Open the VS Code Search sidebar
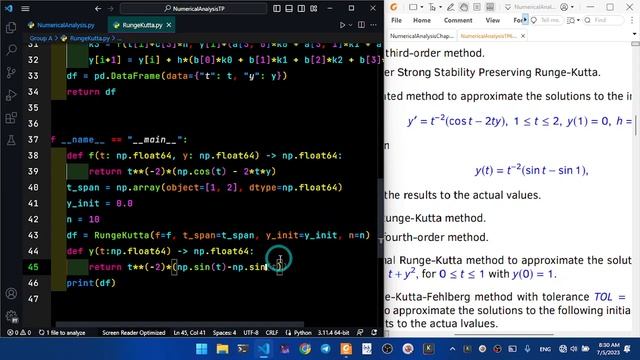Image resolution: width=640 pixels, height=360 pixels. coord(11,50)
